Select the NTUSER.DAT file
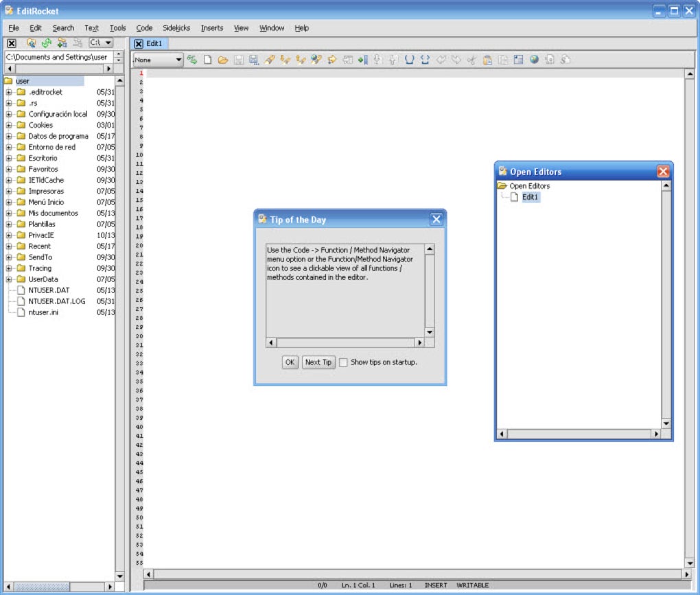 click(49, 290)
